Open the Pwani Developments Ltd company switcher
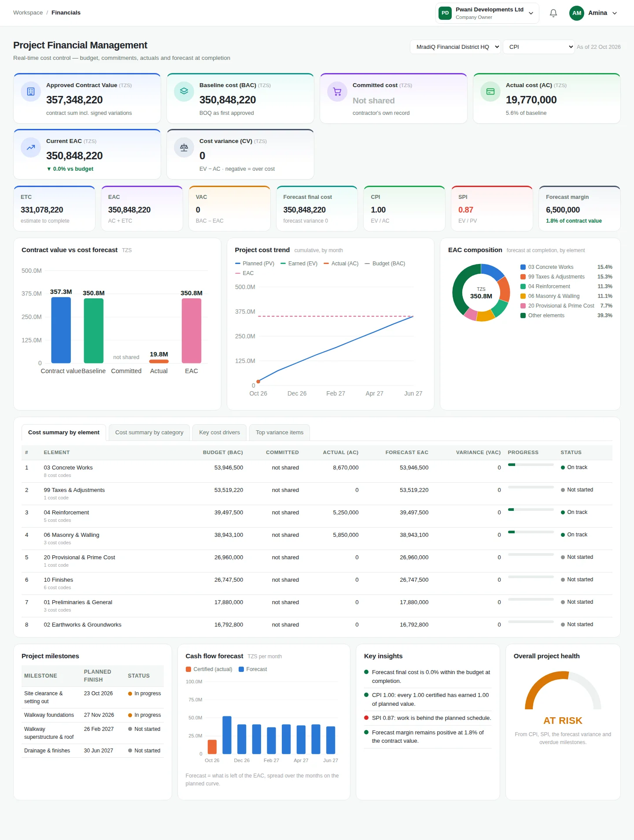634x840 pixels. point(487,13)
